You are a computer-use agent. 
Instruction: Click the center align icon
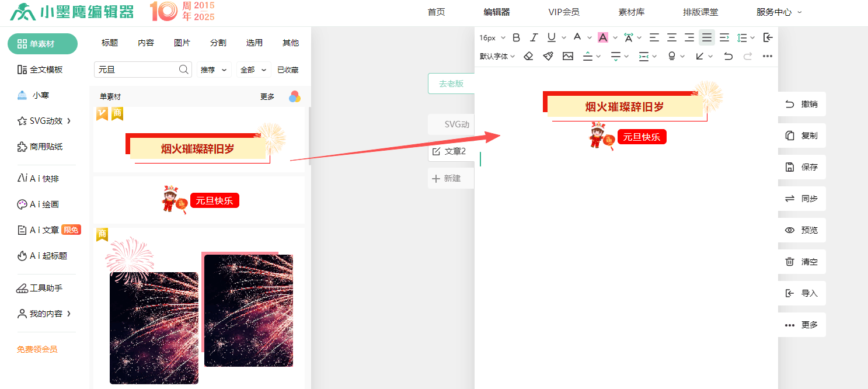click(672, 37)
